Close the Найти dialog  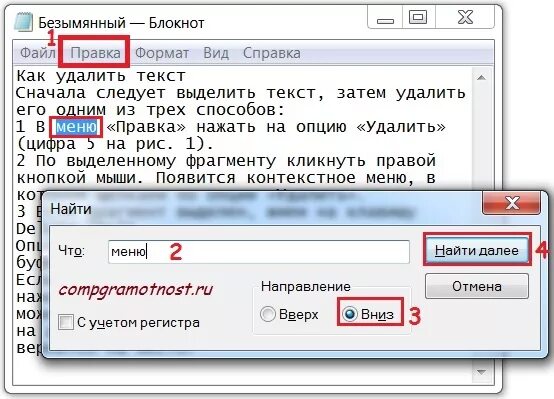(x=511, y=203)
